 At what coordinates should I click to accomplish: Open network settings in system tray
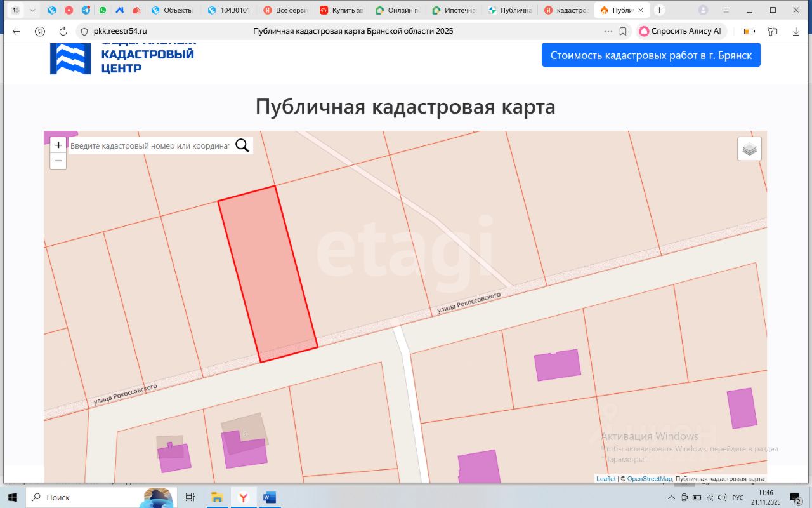pyautogui.click(x=710, y=497)
